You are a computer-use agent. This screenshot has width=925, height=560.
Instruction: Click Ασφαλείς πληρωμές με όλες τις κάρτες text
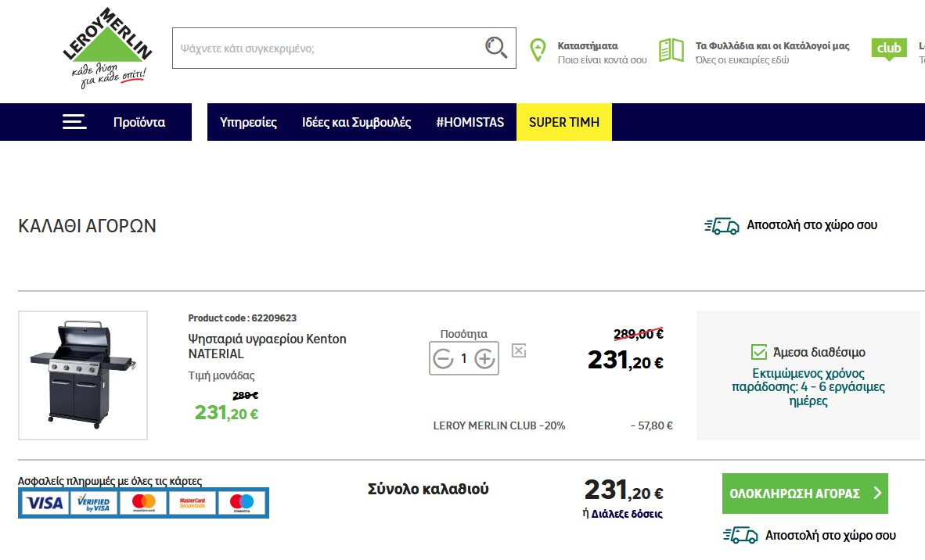click(x=110, y=481)
